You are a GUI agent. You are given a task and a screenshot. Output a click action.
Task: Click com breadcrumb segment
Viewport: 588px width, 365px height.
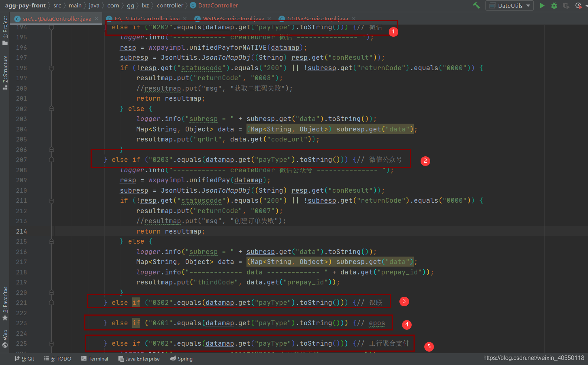pos(113,6)
